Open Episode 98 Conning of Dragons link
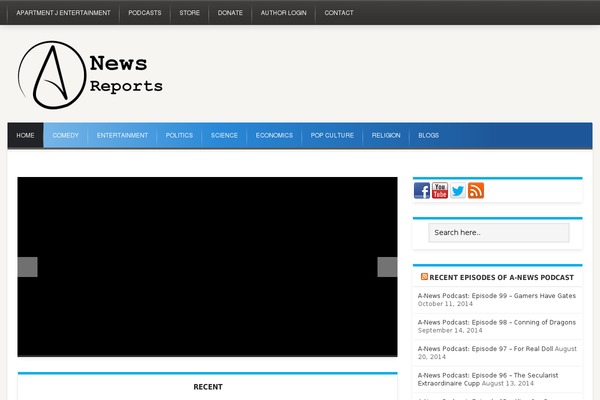Screen dimensions: 600x400 click(x=497, y=322)
